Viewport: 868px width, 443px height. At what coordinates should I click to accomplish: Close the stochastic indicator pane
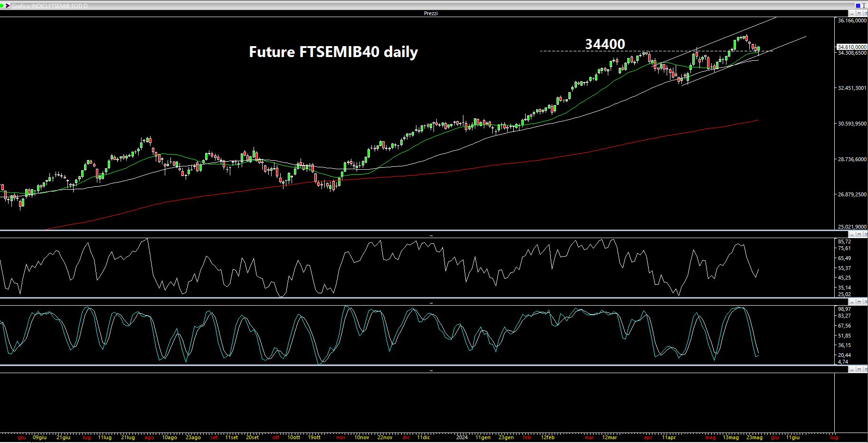pos(865,302)
